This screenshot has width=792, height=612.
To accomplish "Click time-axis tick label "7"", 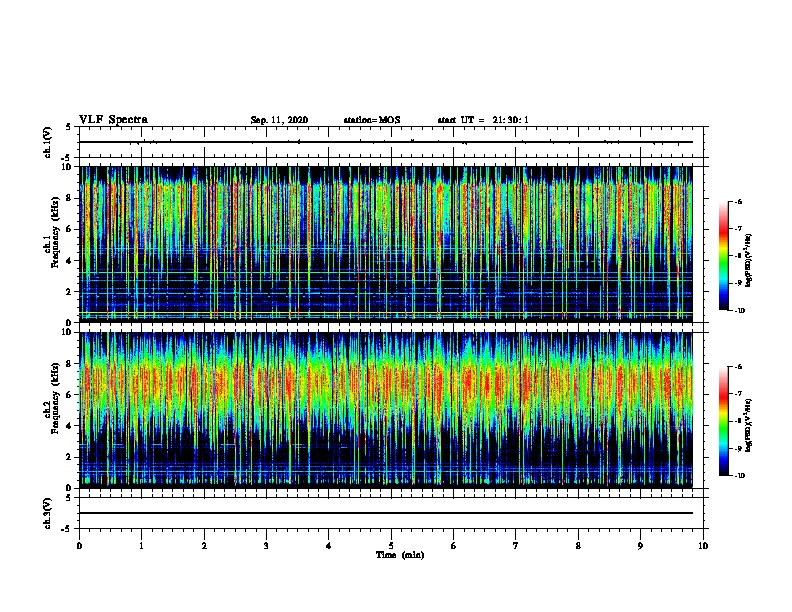I will [516, 546].
